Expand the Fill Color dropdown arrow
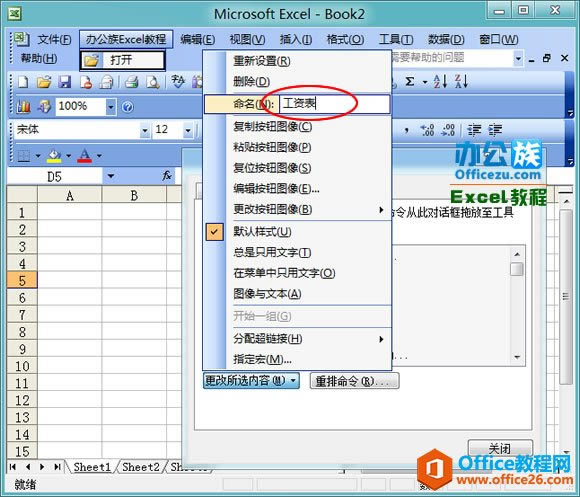This screenshot has height=497, width=580. pyautogui.click(x=69, y=156)
